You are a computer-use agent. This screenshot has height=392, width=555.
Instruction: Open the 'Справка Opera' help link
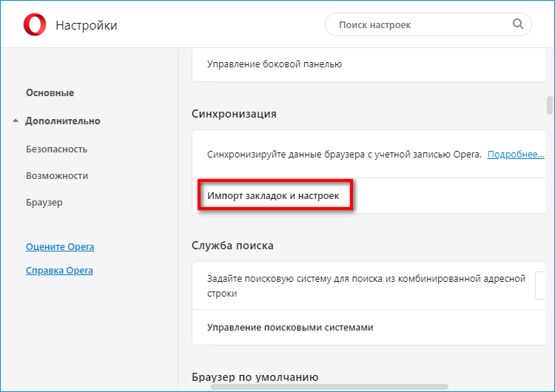pyautogui.click(x=59, y=271)
